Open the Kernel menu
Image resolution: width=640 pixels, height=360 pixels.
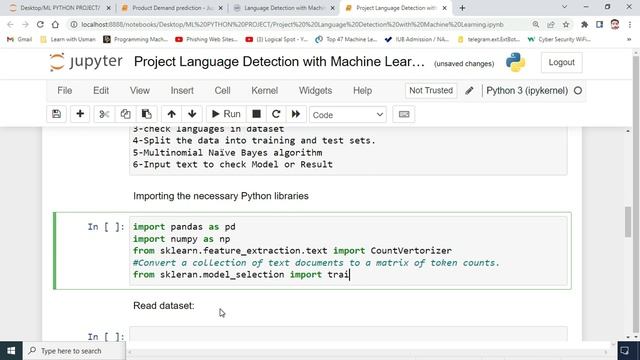click(x=264, y=91)
